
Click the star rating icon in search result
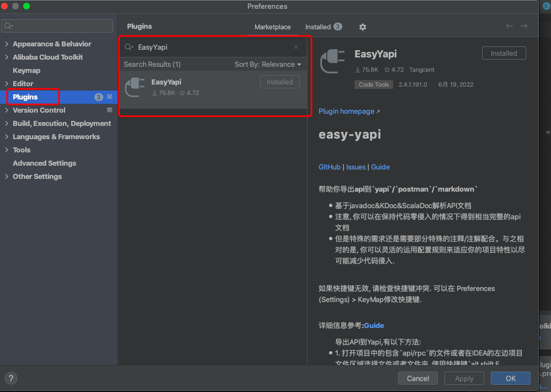point(182,93)
